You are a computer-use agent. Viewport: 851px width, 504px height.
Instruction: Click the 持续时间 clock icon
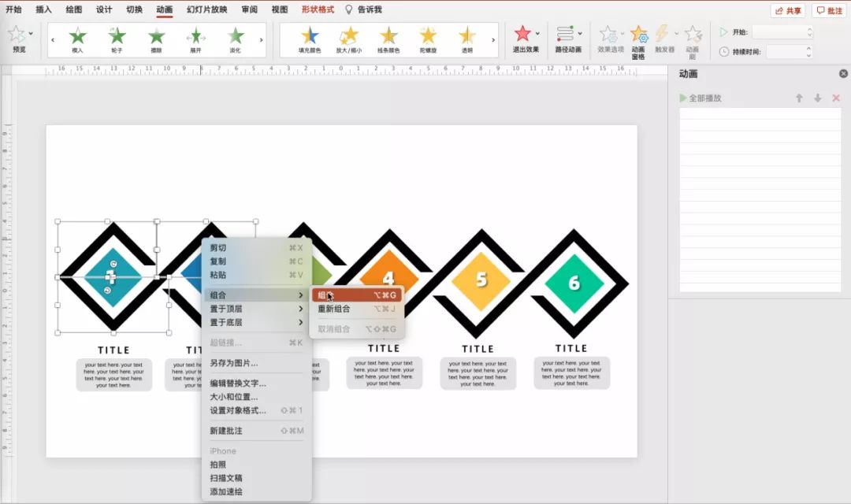[x=723, y=51]
